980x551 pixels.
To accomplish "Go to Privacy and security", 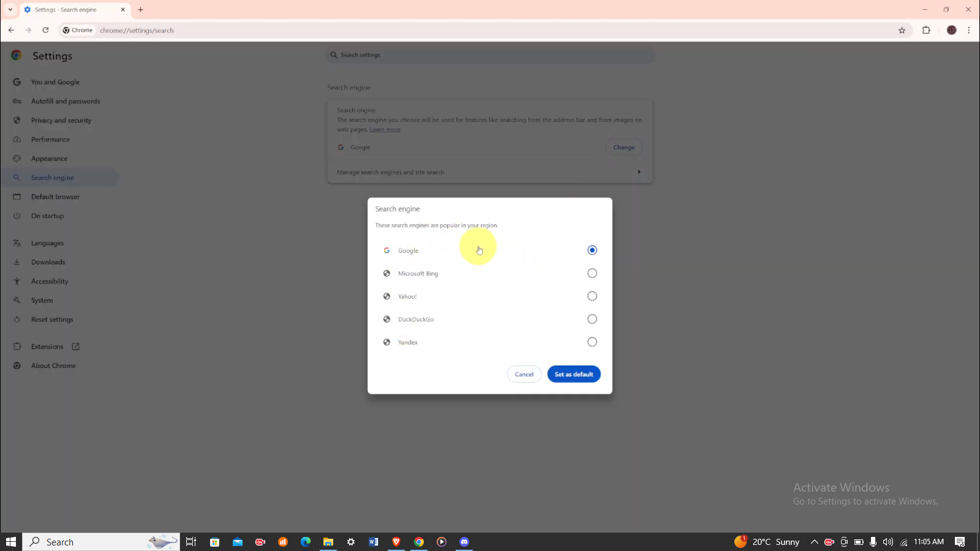I will (x=61, y=120).
